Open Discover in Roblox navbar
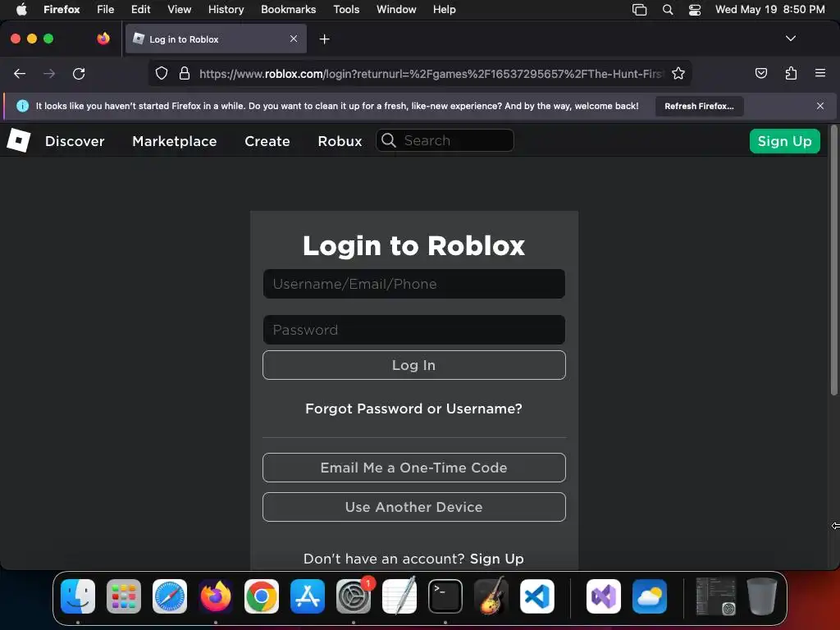This screenshot has width=840, height=630. pyautogui.click(x=75, y=141)
